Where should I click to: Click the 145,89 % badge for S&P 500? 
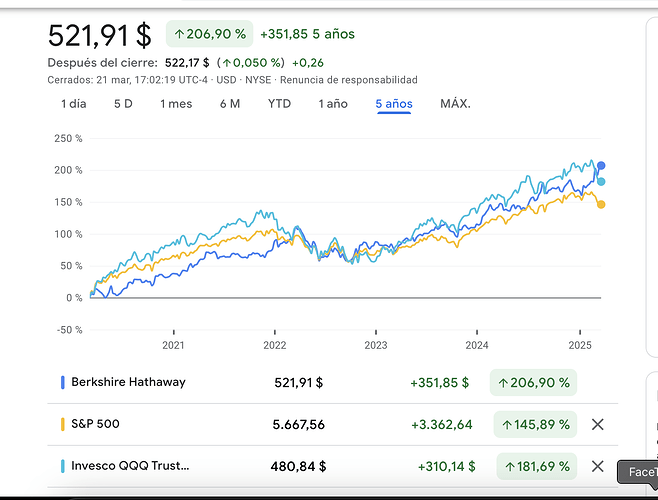coord(535,424)
